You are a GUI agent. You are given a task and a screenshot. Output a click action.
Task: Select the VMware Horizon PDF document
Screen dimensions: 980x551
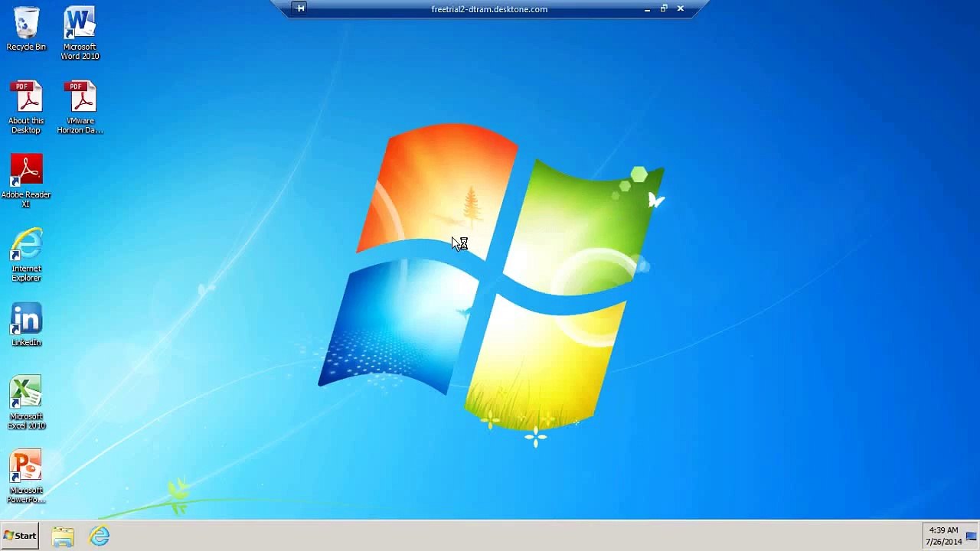point(80,107)
